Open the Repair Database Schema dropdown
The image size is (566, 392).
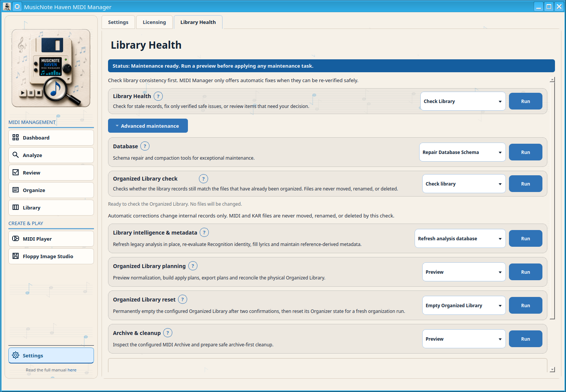point(463,152)
